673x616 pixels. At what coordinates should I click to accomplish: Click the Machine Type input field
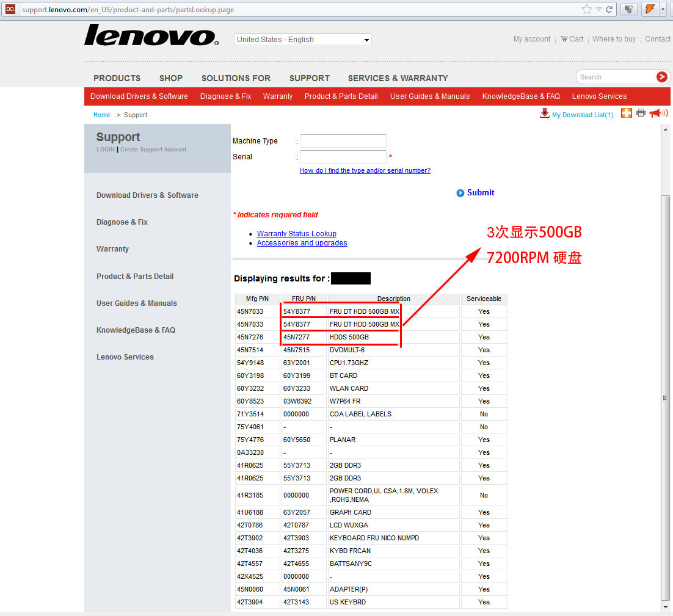coord(343,141)
